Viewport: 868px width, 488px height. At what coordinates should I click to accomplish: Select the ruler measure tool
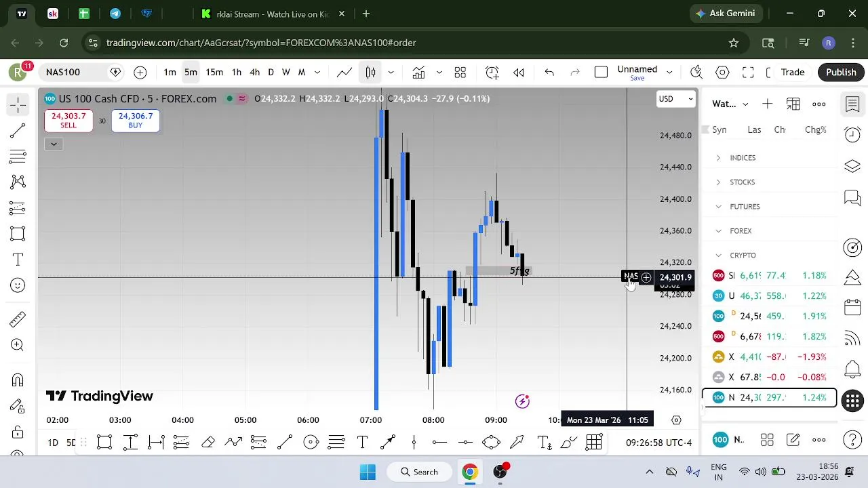pyautogui.click(x=18, y=319)
